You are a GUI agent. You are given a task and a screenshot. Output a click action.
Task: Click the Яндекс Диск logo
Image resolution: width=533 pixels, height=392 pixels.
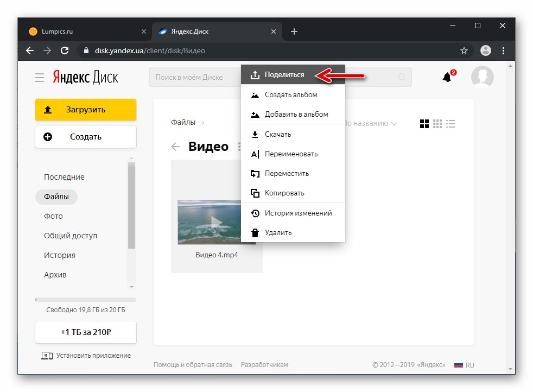[85, 78]
